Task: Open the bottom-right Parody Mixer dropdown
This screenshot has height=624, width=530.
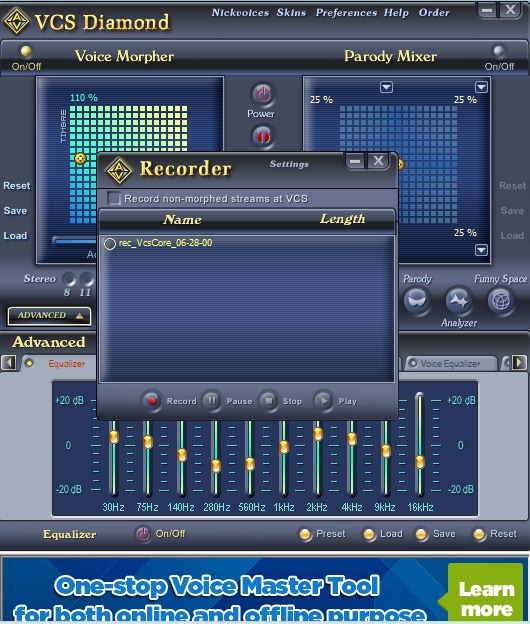Action: 481,250
